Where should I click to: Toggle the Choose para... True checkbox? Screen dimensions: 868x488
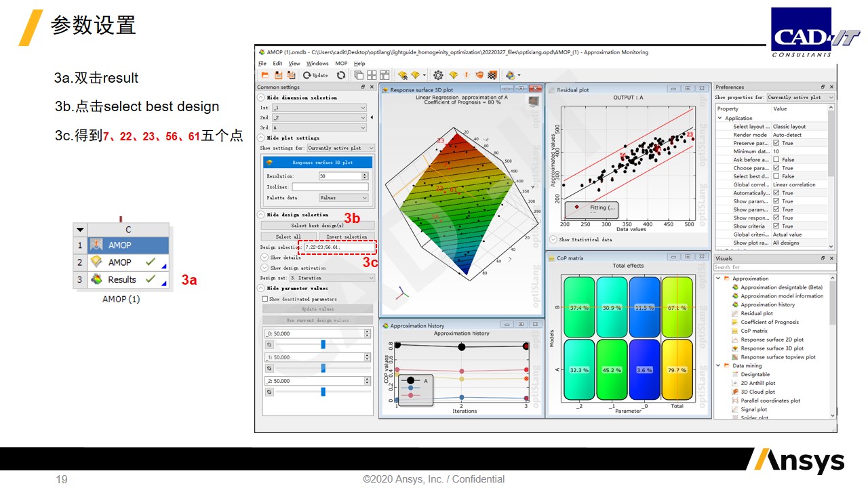coord(777,168)
